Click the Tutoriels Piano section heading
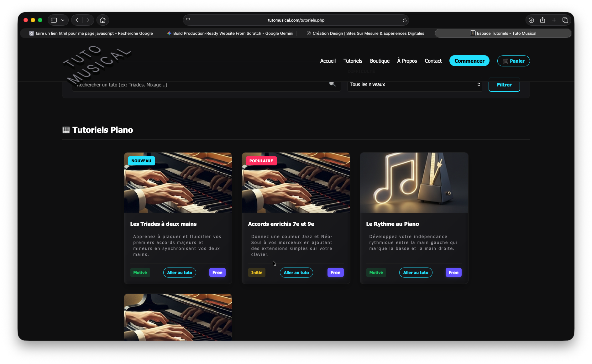Screen dimensions: 592x364 [x=102, y=130]
